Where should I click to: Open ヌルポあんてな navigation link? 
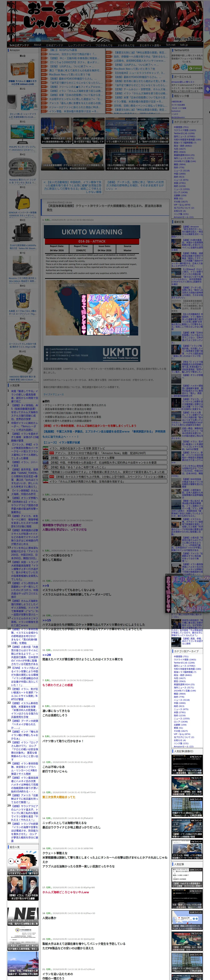(x=126, y=45)
